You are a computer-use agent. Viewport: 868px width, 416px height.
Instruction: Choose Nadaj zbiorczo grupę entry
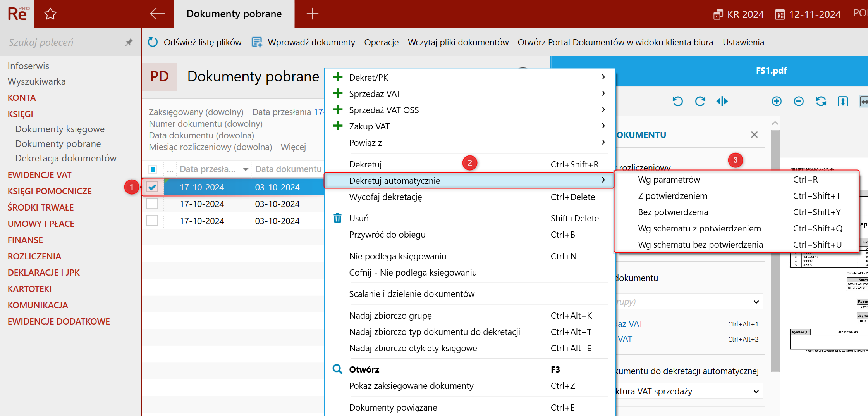click(x=469, y=316)
